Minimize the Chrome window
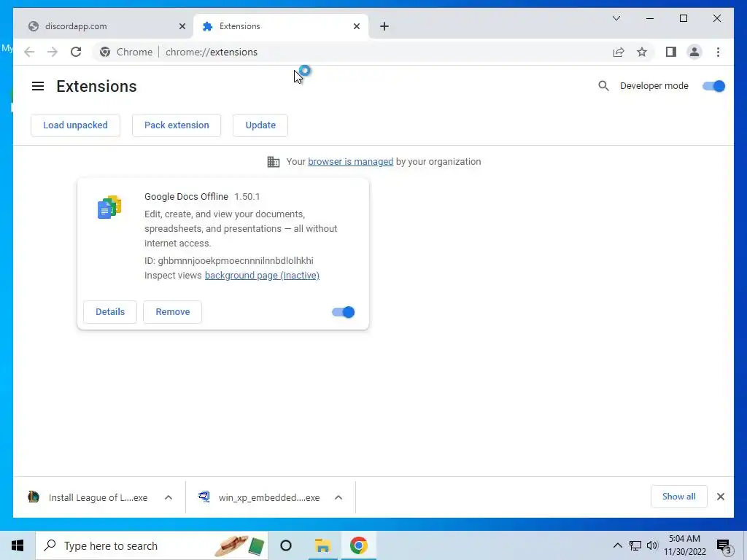Image resolution: width=747 pixels, height=560 pixels. pos(650,18)
